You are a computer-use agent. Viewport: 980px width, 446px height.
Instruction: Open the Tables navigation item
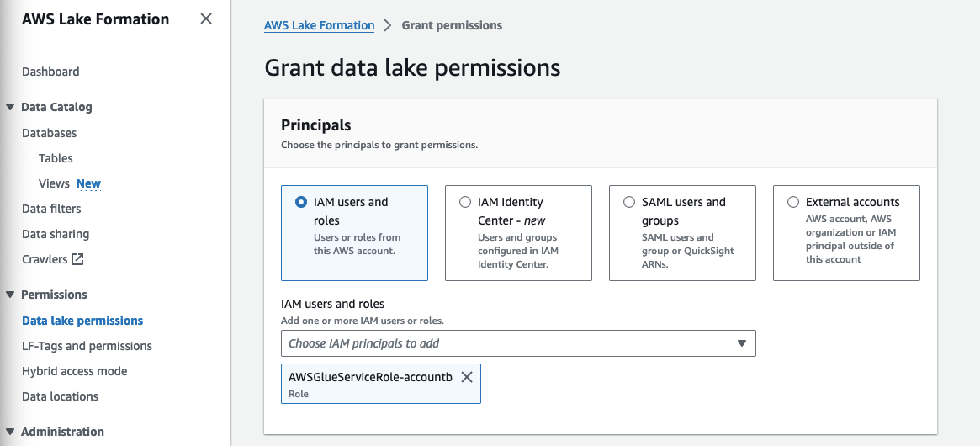click(x=56, y=158)
